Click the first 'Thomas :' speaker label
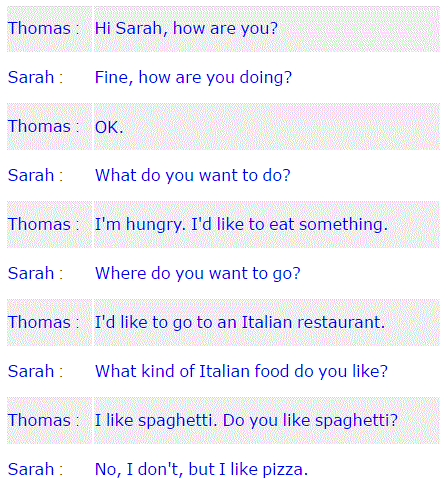 (44, 28)
